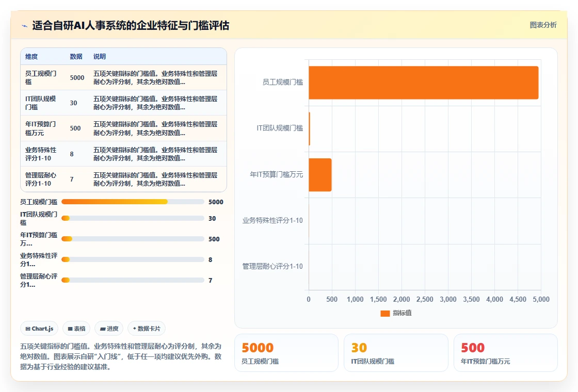Click chart axis label 业务特殊性评分1-10
The image size is (578, 392).
coord(272,220)
